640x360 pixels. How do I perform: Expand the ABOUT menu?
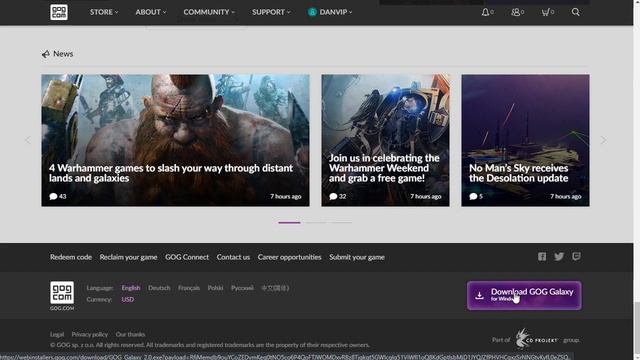[x=151, y=12]
